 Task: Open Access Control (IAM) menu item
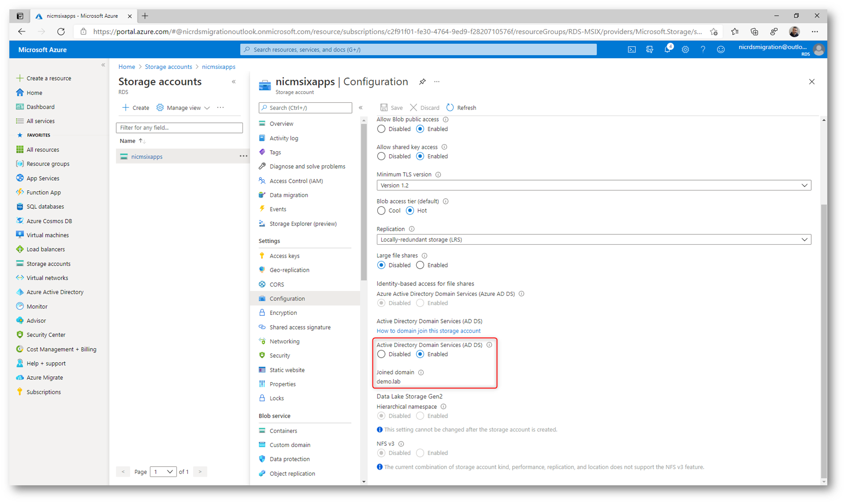(296, 181)
